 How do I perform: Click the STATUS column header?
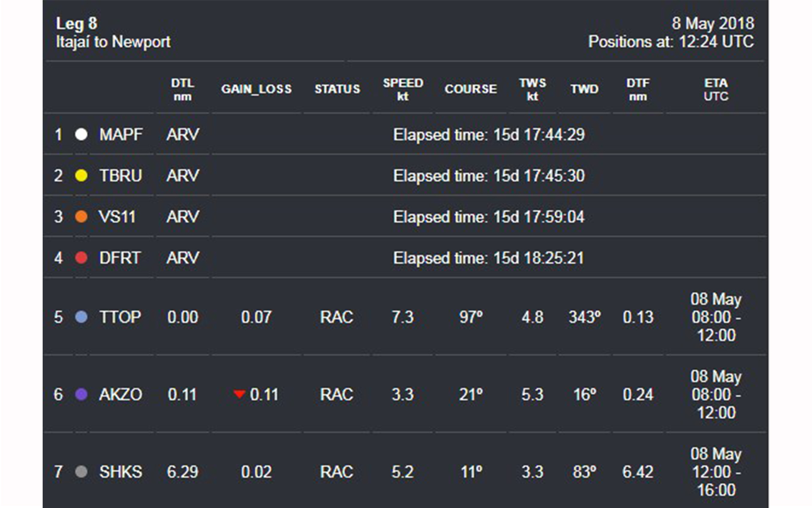tap(337, 89)
